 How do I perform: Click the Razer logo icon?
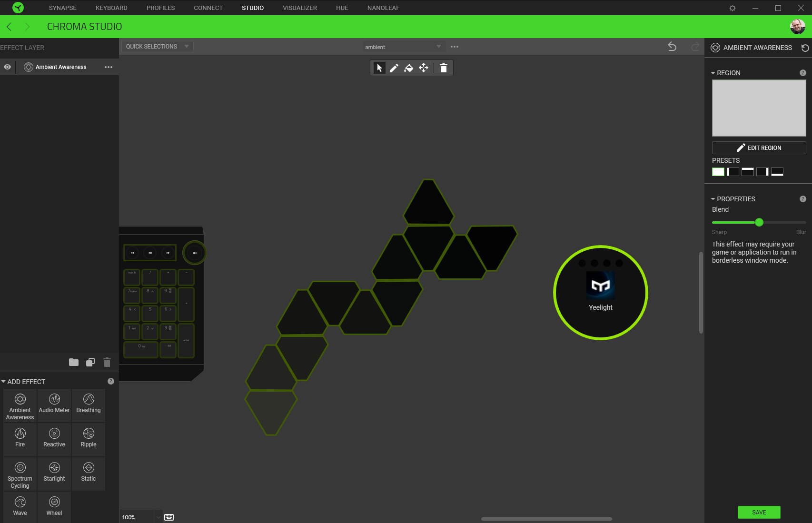18,8
